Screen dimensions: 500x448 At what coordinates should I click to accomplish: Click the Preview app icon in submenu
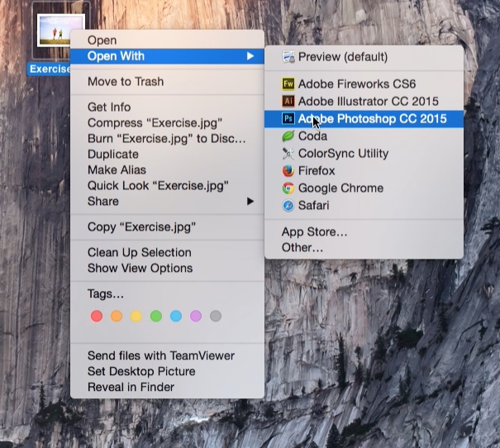coord(288,57)
